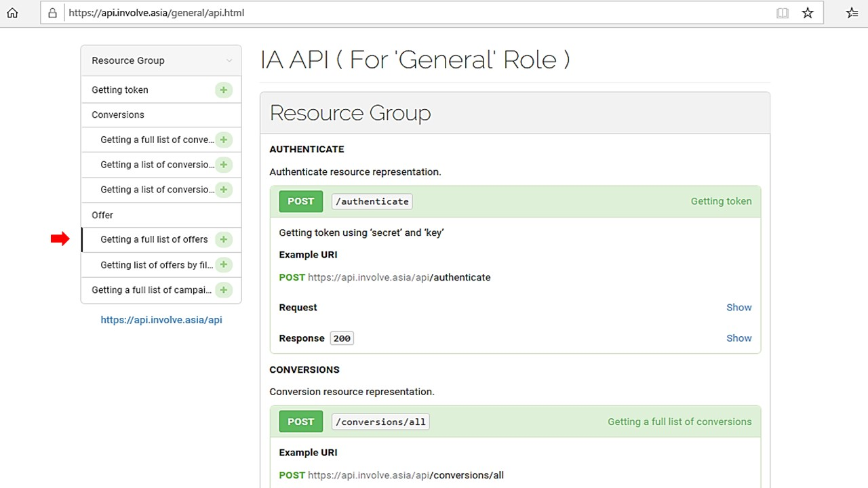Click the Resource Group main heading
The width and height of the screenshot is (868, 488).
point(350,113)
